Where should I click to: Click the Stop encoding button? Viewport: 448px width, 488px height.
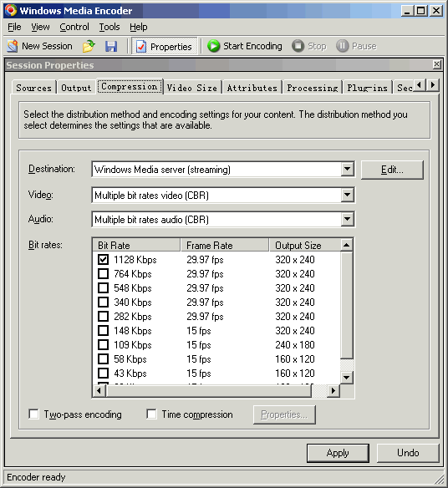pos(309,46)
